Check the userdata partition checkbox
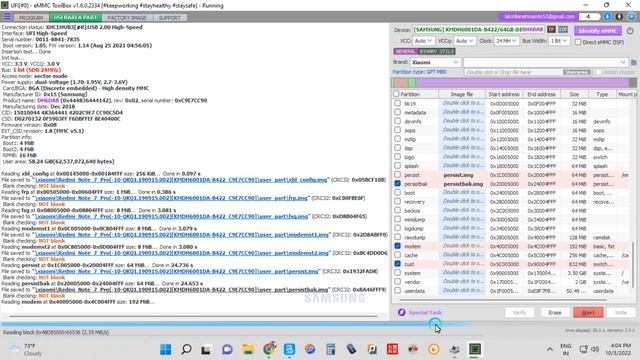640x360 pixels. [398, 291]
